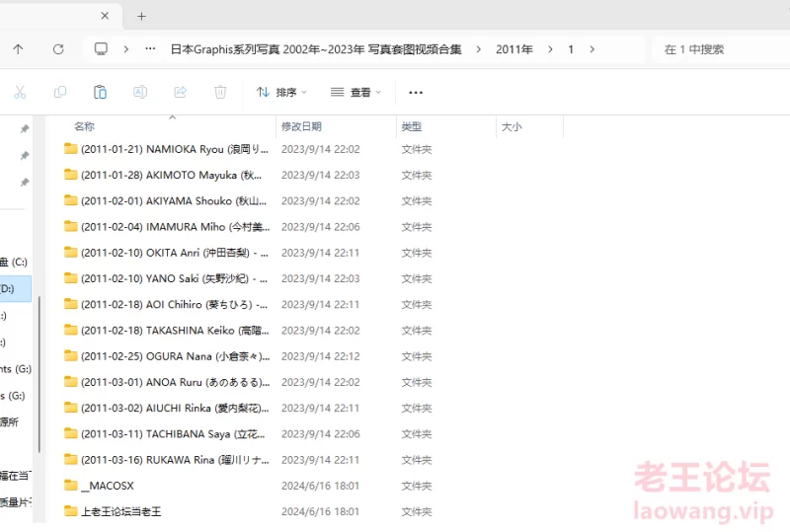Click the Copy icon in toolbar

60,92
